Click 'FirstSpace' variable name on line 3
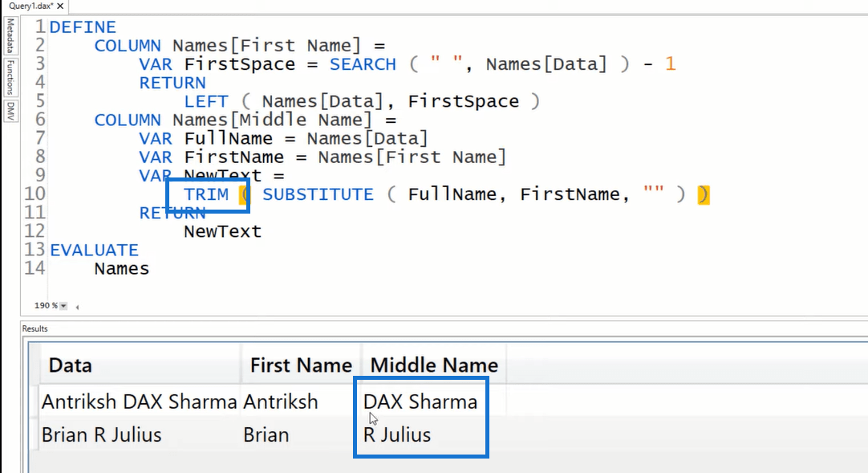868x473 pixels. (x=240, y=64)
